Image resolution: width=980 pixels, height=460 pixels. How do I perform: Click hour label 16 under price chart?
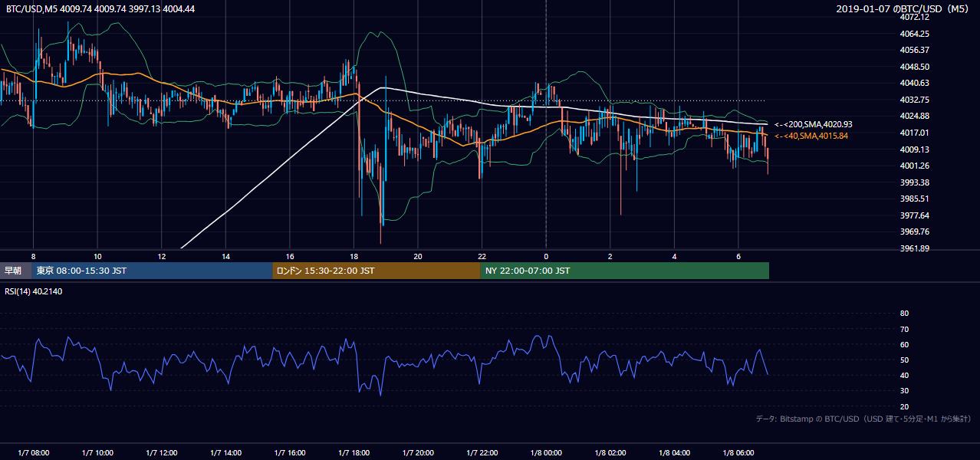click(x=290, y=256)
